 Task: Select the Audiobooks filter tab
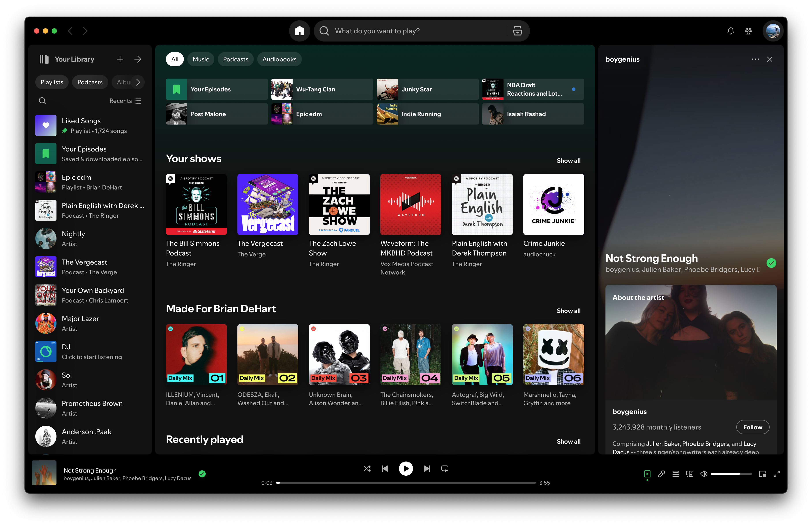[279, 59]
